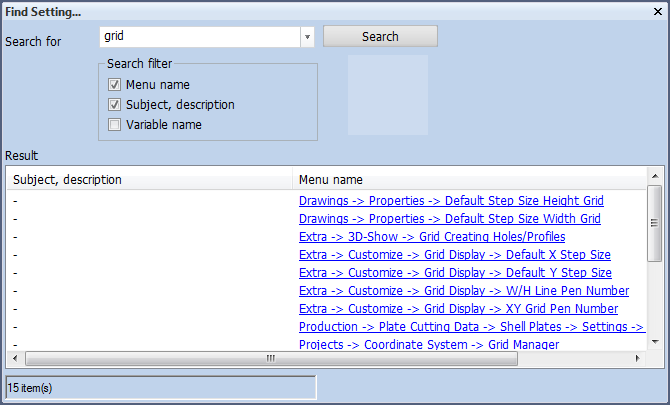Open W/H Line Pen Number setting
Image resolution: width=670 pixels, height=405 pixels.
tap(464, 291)
